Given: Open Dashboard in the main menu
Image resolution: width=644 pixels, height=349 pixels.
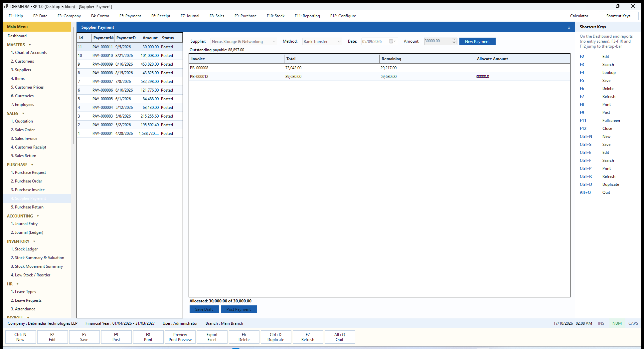Looking at the screenshot, I should coord(17,36).
